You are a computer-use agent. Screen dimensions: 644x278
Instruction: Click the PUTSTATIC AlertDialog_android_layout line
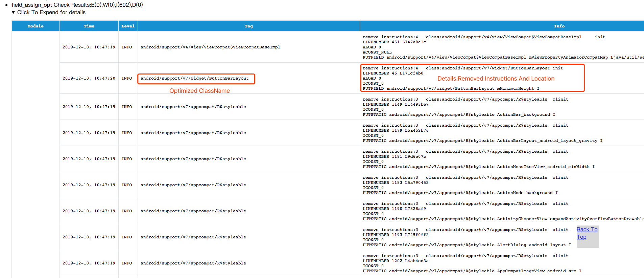(x=467, y=245)
